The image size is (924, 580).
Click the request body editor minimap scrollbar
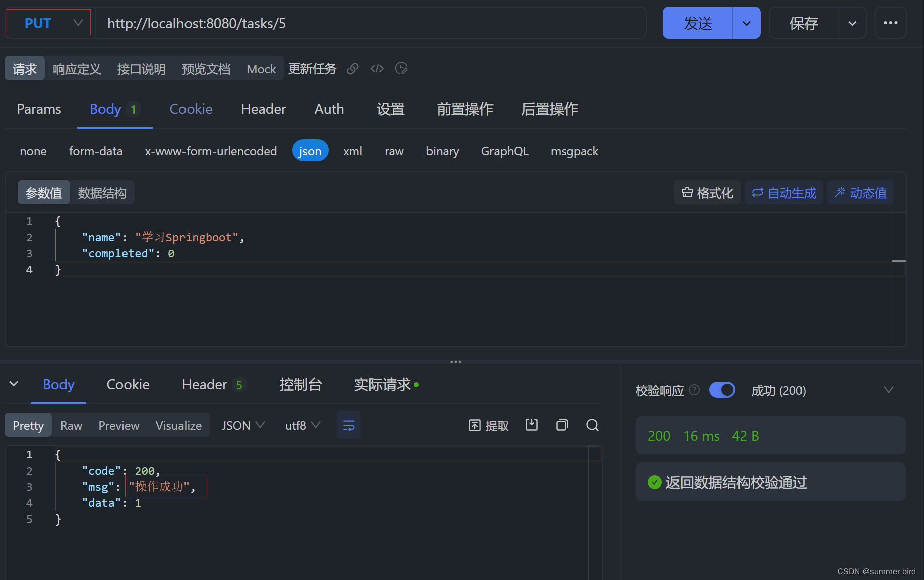click(899, 280)
